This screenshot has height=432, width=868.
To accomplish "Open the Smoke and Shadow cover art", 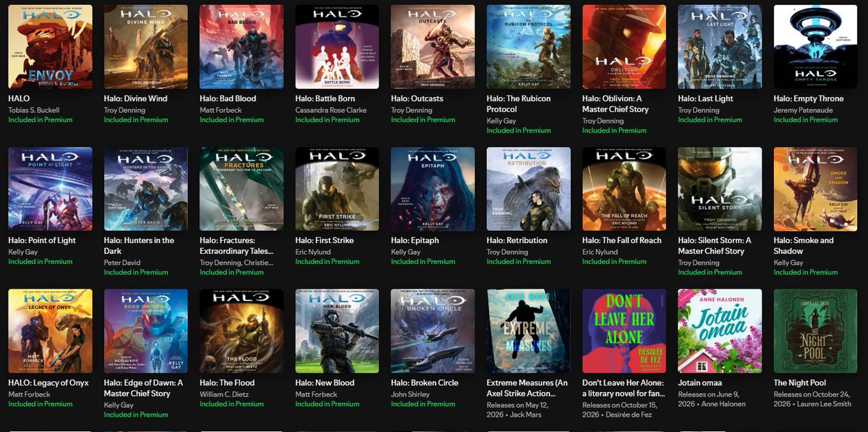I will [816, 189].
